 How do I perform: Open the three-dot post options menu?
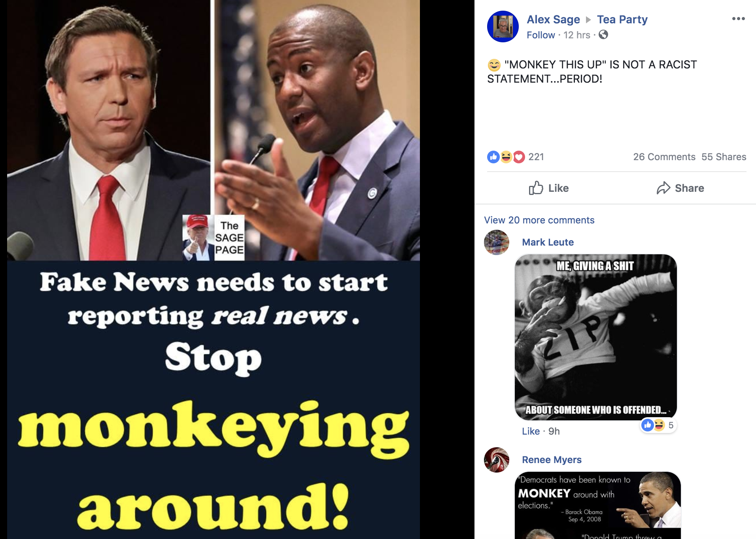pos(738,19)
